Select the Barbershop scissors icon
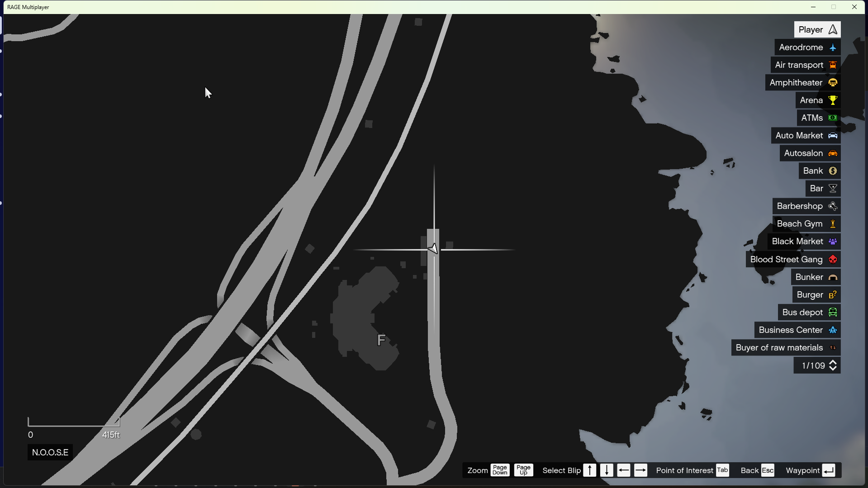Image resolution: width=868 pixels, height=488 pixels. 833,206
